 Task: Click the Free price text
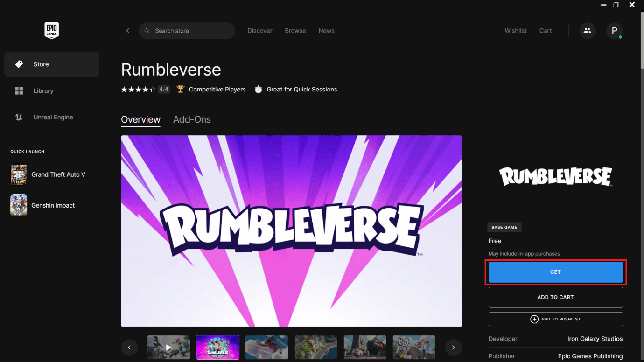pyautogui.click(x=495, y=241)
